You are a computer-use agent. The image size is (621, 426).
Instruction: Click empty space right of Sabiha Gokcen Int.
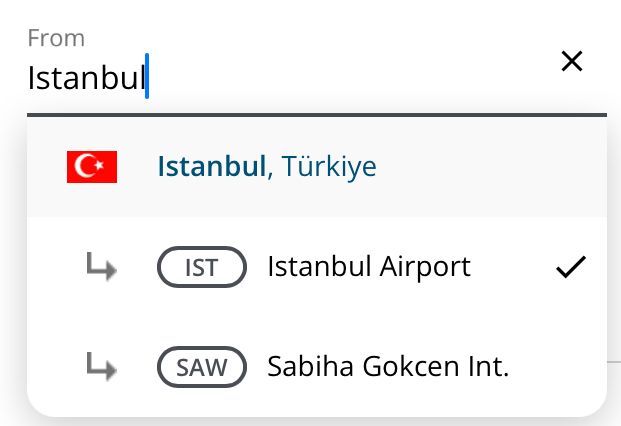coord(558,367)
